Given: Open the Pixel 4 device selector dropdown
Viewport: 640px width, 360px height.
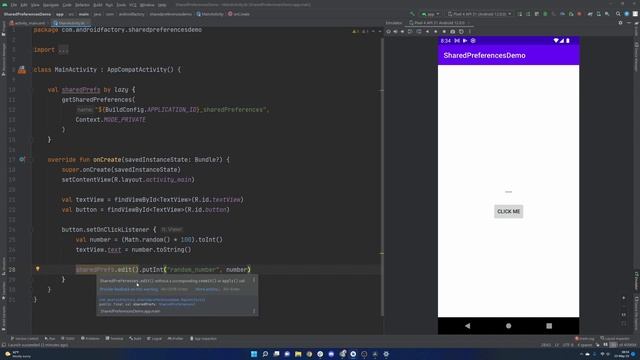Looking at the screenshot, I should [x=479, y=14].
